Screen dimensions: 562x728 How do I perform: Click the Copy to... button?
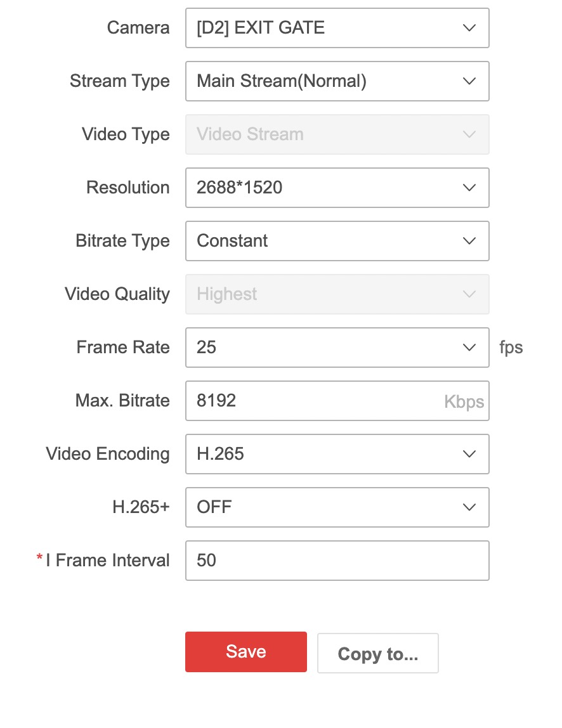377,653
